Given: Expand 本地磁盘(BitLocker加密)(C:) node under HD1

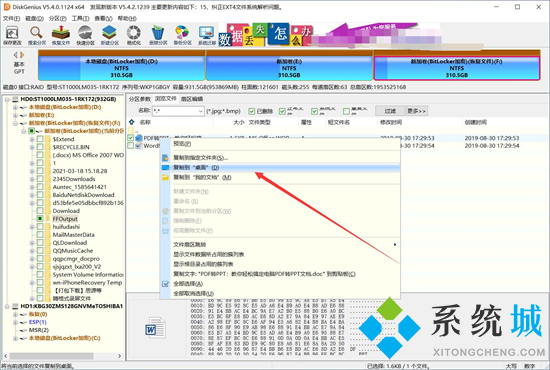Looking at the screenshot, I should pos(15,338).
